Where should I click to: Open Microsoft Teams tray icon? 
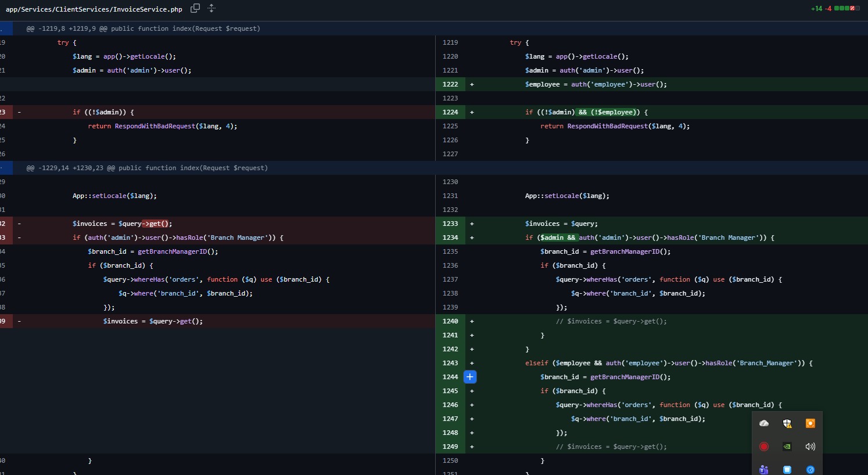click(x=764, y=470)
